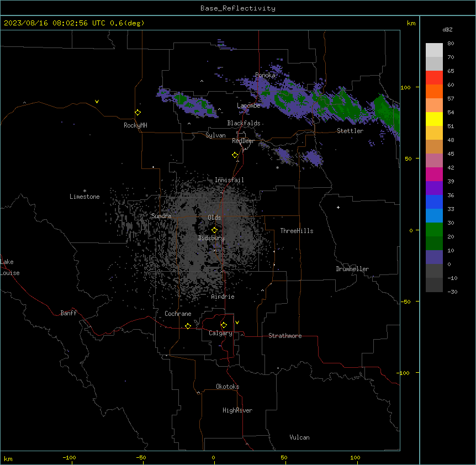Click the Base_Reflectivity title

click(238, 8)
